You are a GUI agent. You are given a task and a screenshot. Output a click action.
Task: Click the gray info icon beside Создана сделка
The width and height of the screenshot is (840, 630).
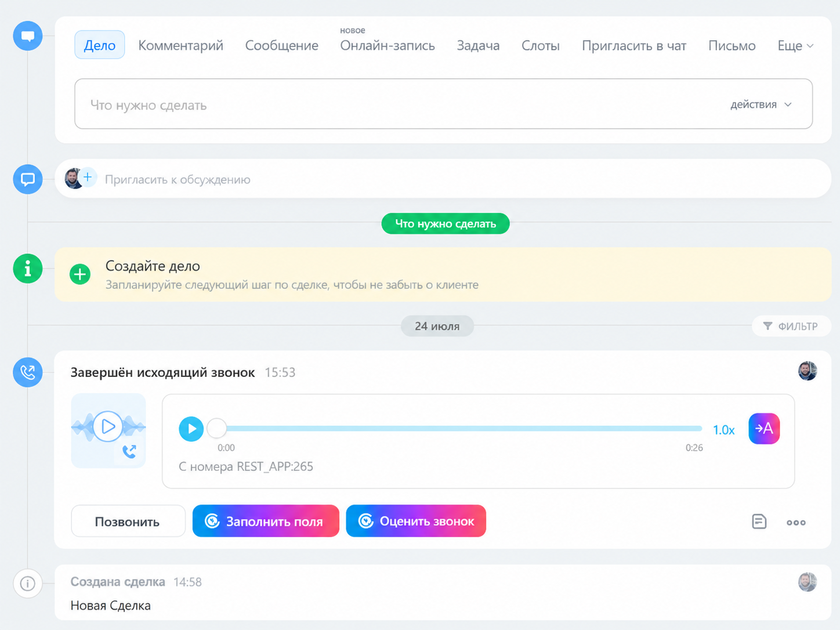(x=28, y=583)
